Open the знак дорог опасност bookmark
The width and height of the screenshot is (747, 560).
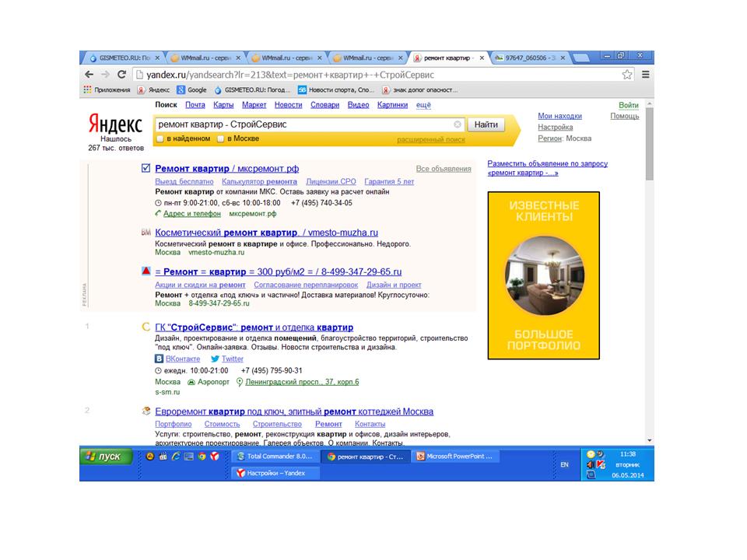click(419, 89)
